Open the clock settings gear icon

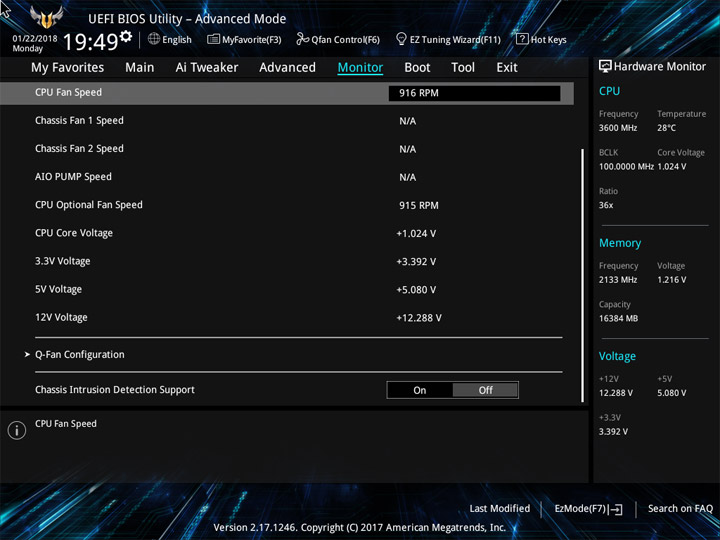(x=125, y=36)
